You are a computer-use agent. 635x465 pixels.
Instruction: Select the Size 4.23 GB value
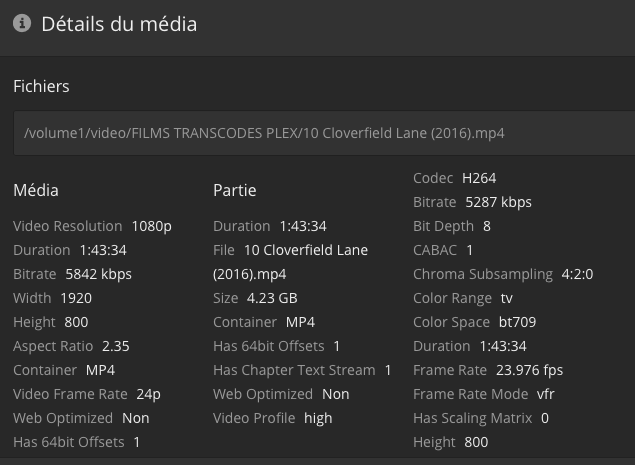tap(272, 298)
